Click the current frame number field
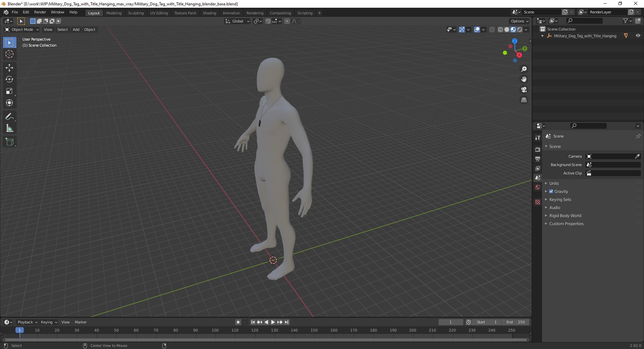This screenshot has width=644, height=349. coord(450,322)
